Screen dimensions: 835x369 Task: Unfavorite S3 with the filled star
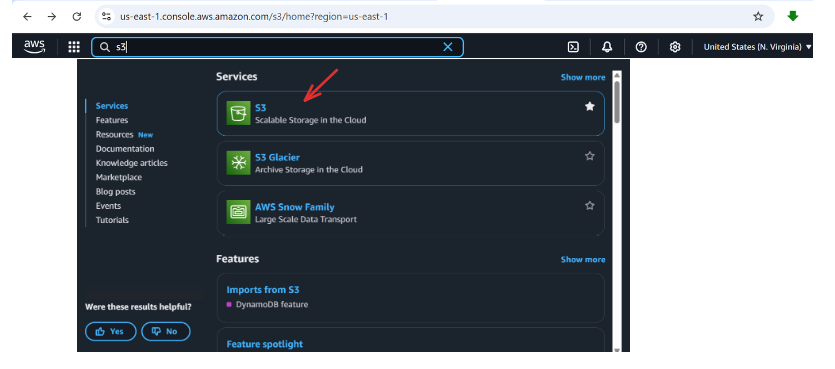590,106
